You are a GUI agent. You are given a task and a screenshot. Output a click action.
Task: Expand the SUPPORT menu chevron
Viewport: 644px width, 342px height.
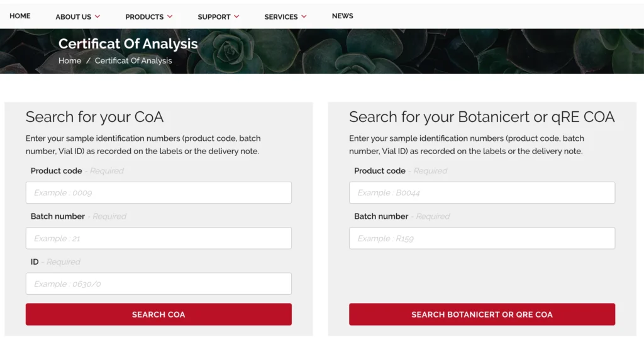tap(236, 17)
